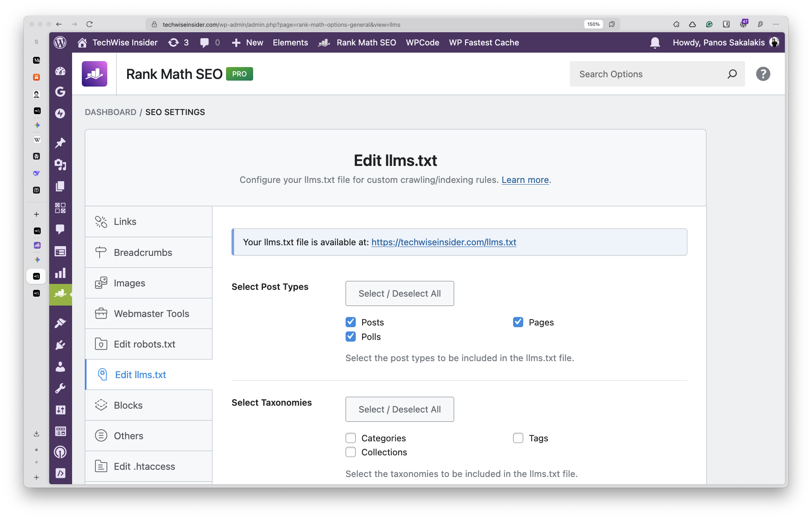This screenshot has height=519, width=812.
Task: Open Users via the person sidebar icon
Action: coord(60,367)
